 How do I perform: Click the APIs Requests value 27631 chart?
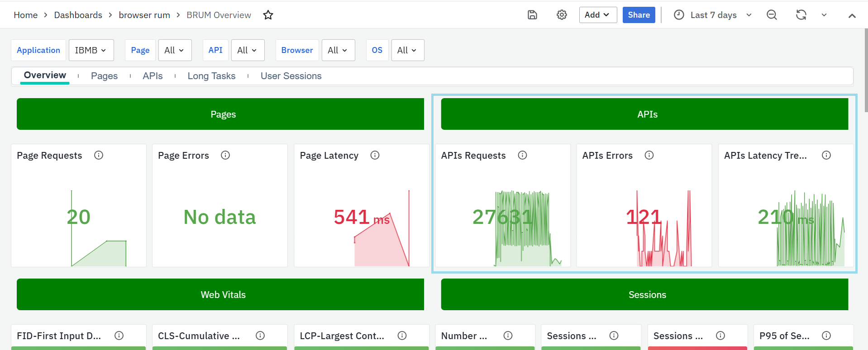(502, 218)
